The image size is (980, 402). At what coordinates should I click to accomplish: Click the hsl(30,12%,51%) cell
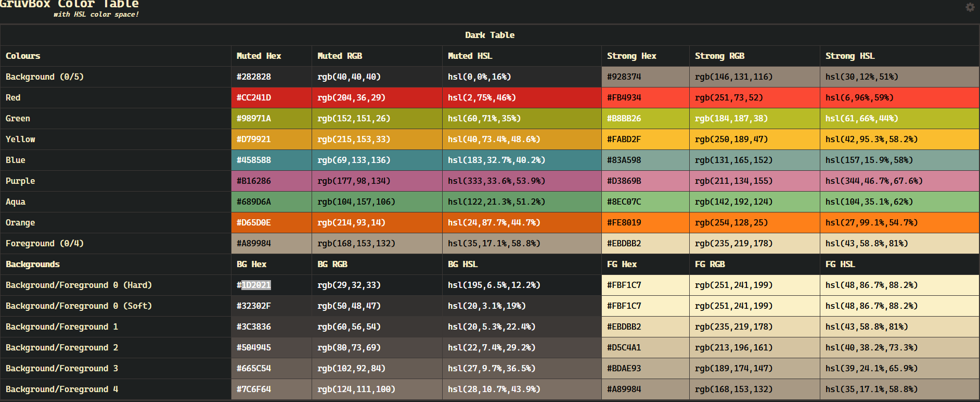899,77
